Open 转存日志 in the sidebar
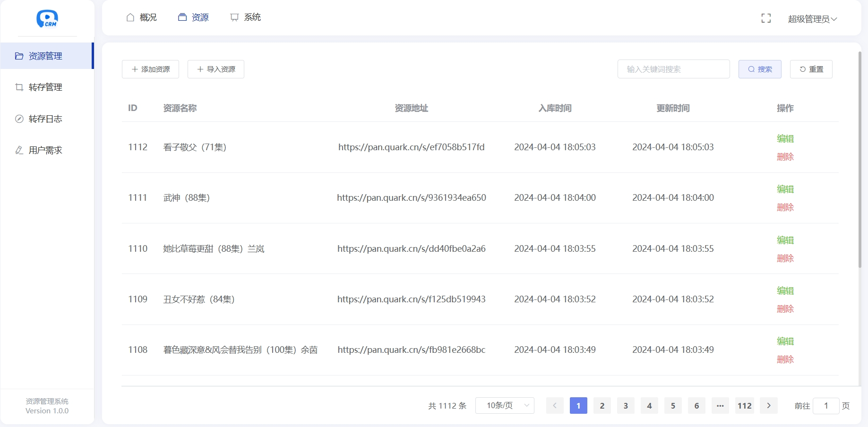868x427 pixels. click(x=46, y=119)
